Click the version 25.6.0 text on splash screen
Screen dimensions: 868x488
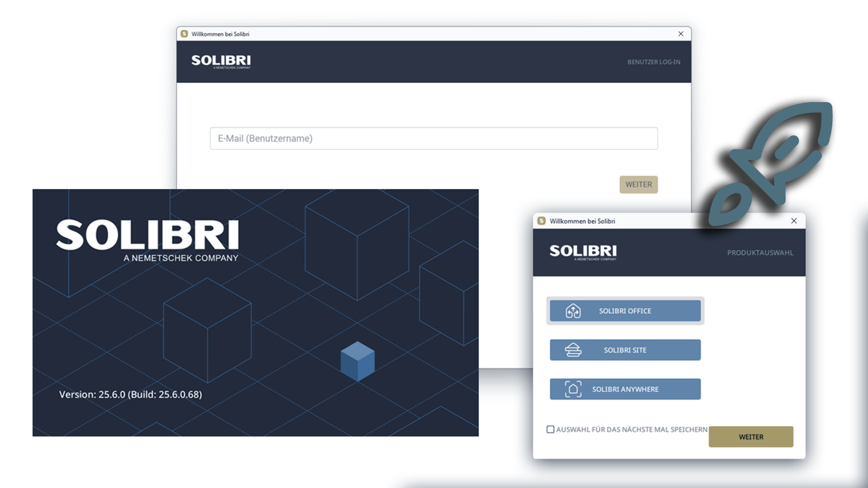131,394
